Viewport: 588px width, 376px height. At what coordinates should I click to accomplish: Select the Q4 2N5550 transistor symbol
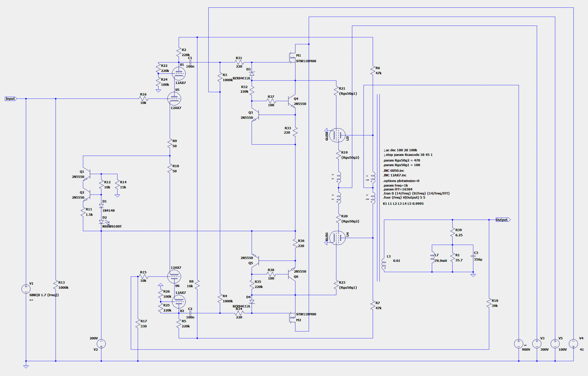292,101
